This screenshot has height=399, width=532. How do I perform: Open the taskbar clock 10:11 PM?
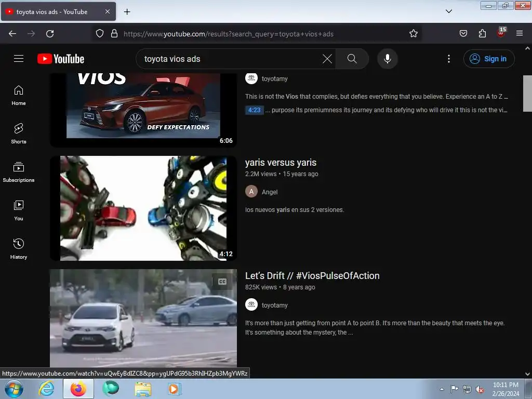click(506, 389)
